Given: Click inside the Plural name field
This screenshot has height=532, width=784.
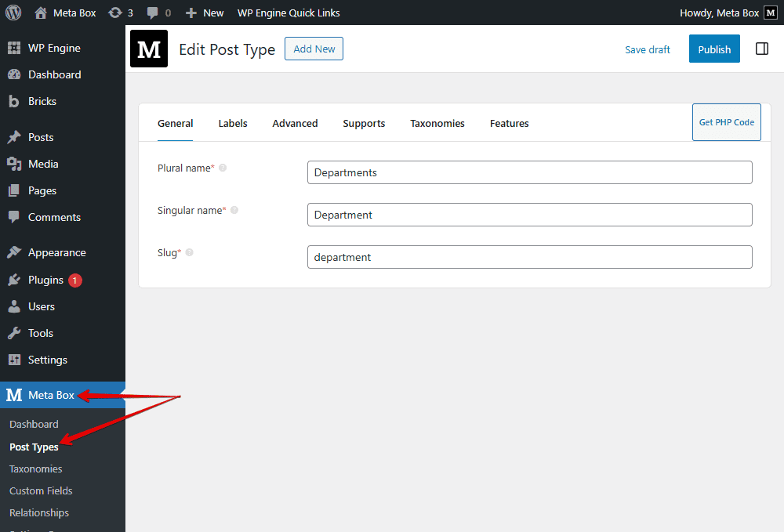Looking at the screenshot, I should click(529, 172).
